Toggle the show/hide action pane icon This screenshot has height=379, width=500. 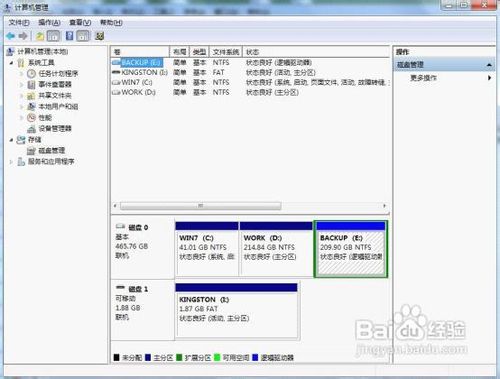click(x=83, y=36)
